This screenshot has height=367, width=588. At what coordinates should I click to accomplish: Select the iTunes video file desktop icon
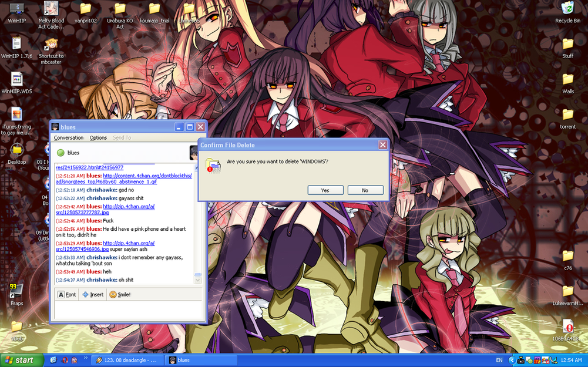click(17, 121)
